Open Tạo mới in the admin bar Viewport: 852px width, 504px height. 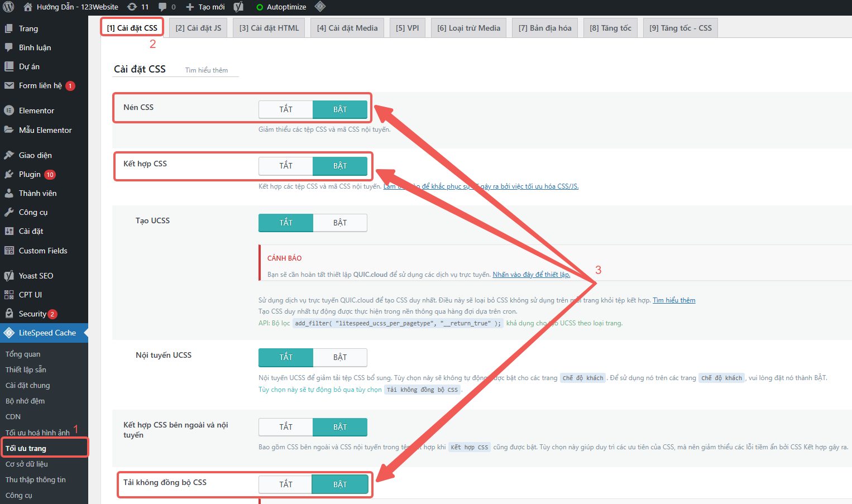click(205, 7)
